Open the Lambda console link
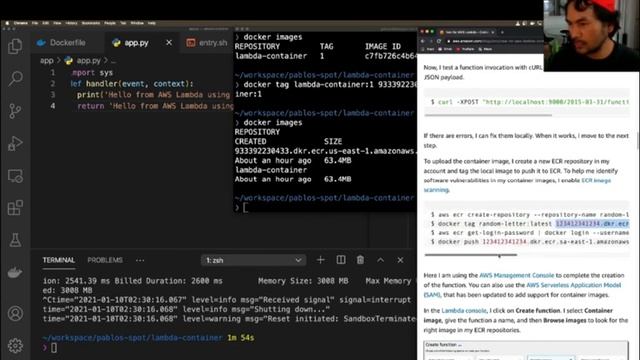Screen dimensions: 640x360 click(464, 311)
